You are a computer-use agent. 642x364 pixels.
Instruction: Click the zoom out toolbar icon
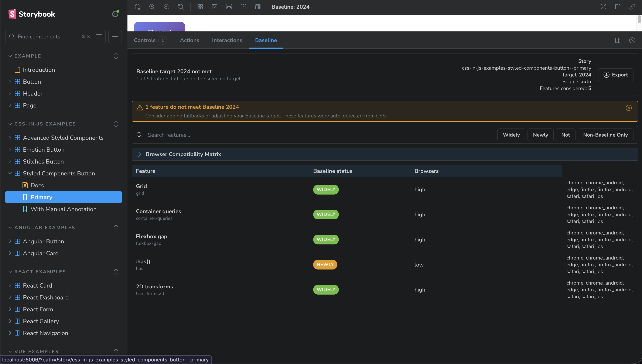pos(166,7)
